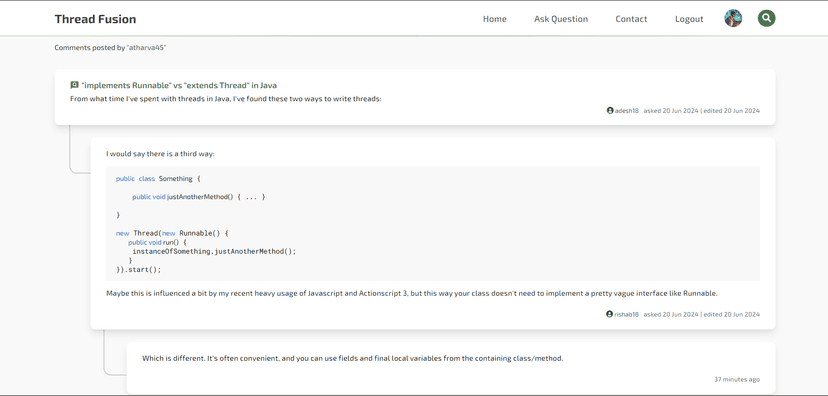
Task: Click the Thread Fusion logo
Action: [95, 19]
